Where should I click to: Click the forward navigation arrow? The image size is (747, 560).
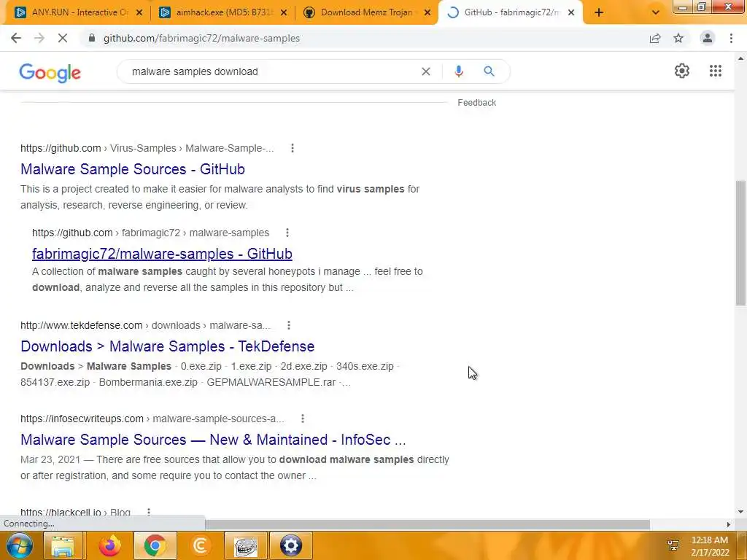[39, 38]
